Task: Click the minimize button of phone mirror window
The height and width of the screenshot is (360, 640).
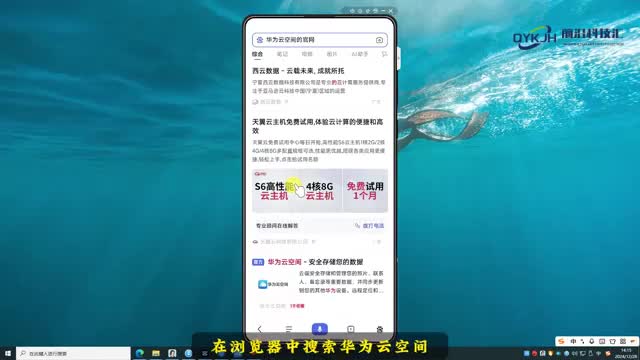Action: [383, 11]
